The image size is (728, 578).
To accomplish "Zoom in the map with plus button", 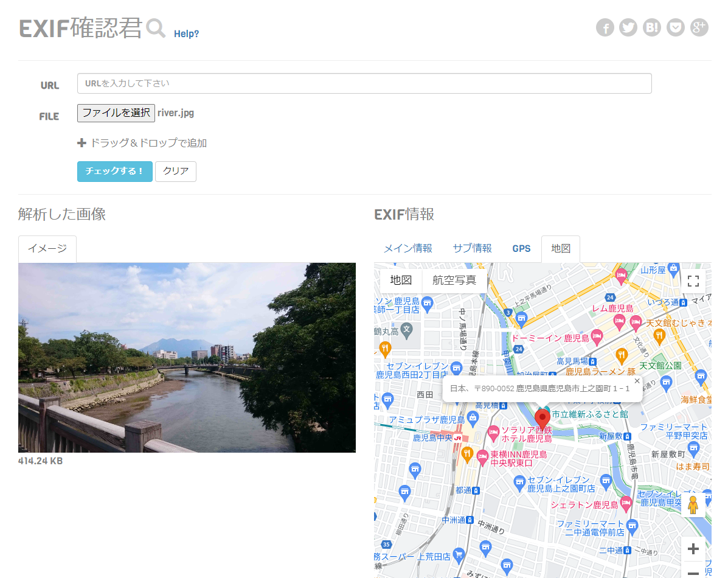I will (x=693, y=549).
